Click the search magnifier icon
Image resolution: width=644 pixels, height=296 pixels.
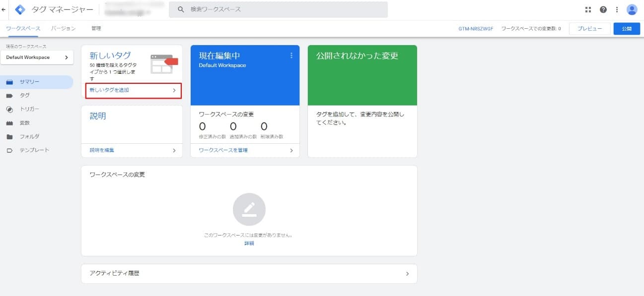pos(181,9)
